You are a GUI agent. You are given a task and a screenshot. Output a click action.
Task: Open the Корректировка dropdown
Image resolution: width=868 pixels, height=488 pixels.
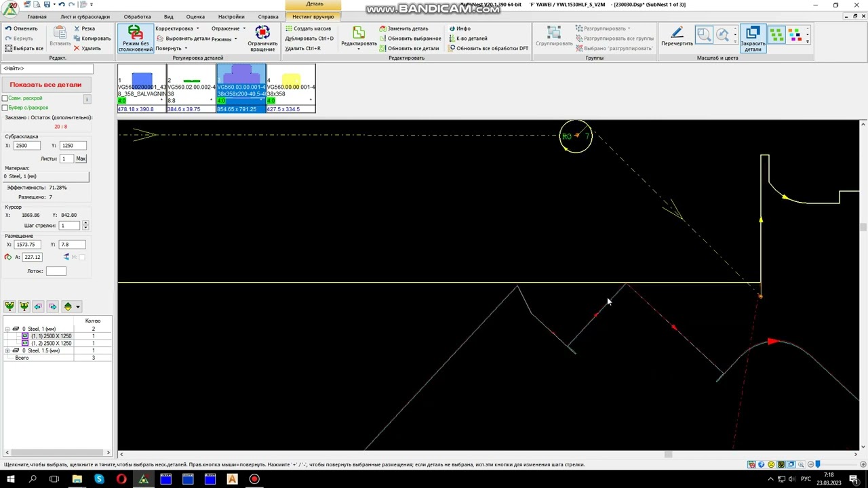tap(177, 28)
